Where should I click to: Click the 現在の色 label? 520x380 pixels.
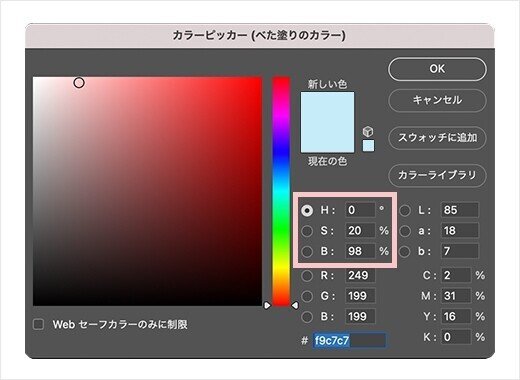[327, 161]
